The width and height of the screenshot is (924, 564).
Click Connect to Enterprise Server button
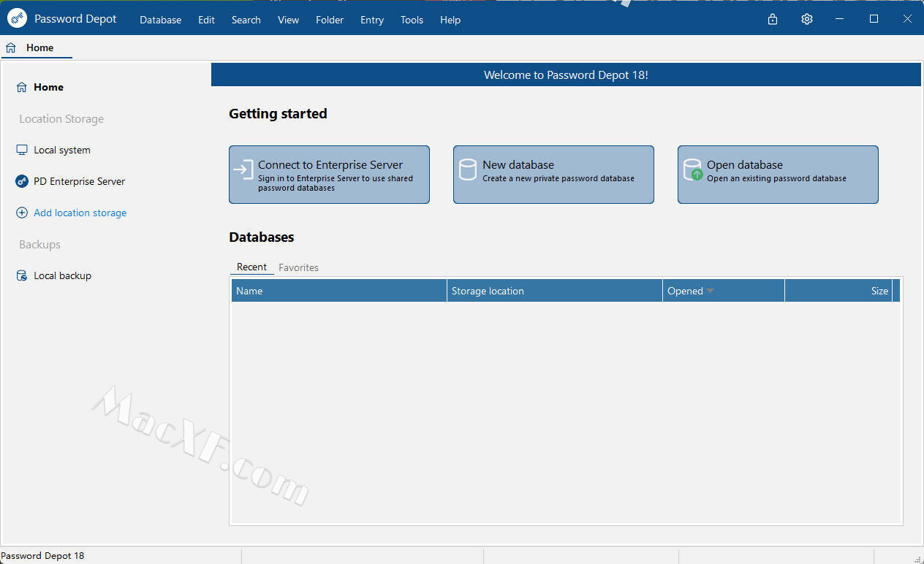pos(329,175)
